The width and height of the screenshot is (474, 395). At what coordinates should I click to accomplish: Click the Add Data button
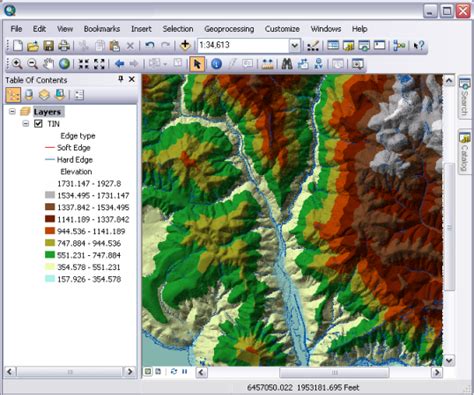click(185, 45)
